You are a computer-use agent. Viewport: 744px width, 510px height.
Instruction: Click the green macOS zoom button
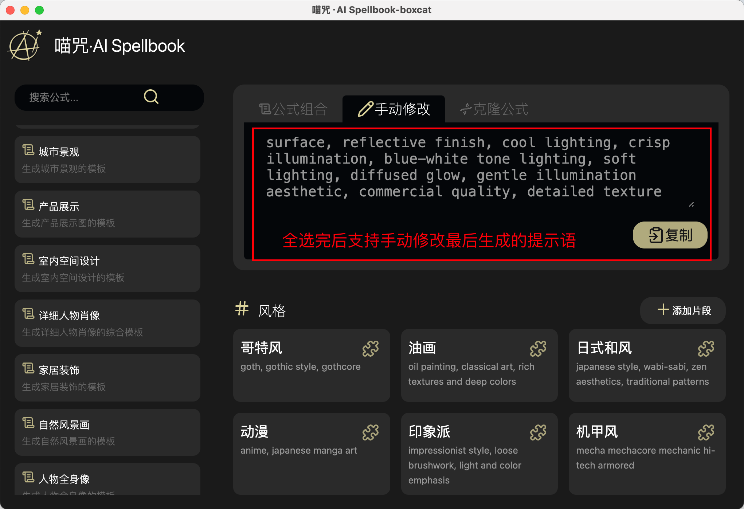tap(39, 10)
